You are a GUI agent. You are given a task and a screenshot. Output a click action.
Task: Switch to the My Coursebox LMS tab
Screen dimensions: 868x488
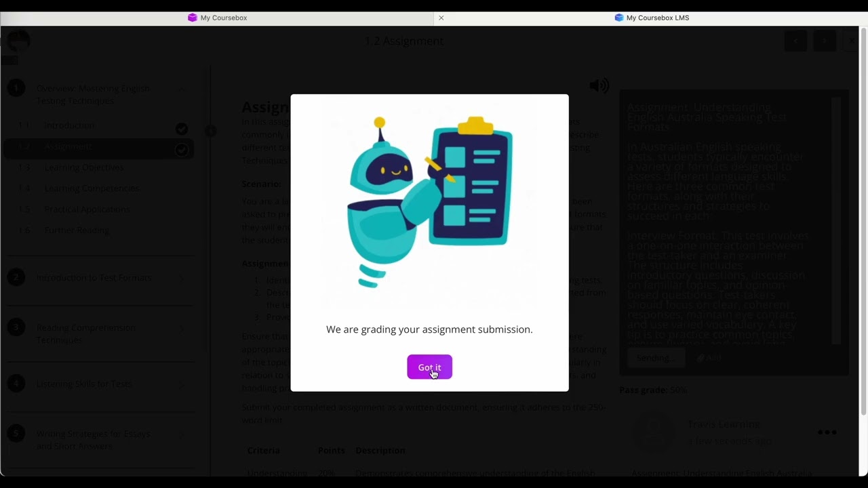pyautogui.click(x=651, y=18)
